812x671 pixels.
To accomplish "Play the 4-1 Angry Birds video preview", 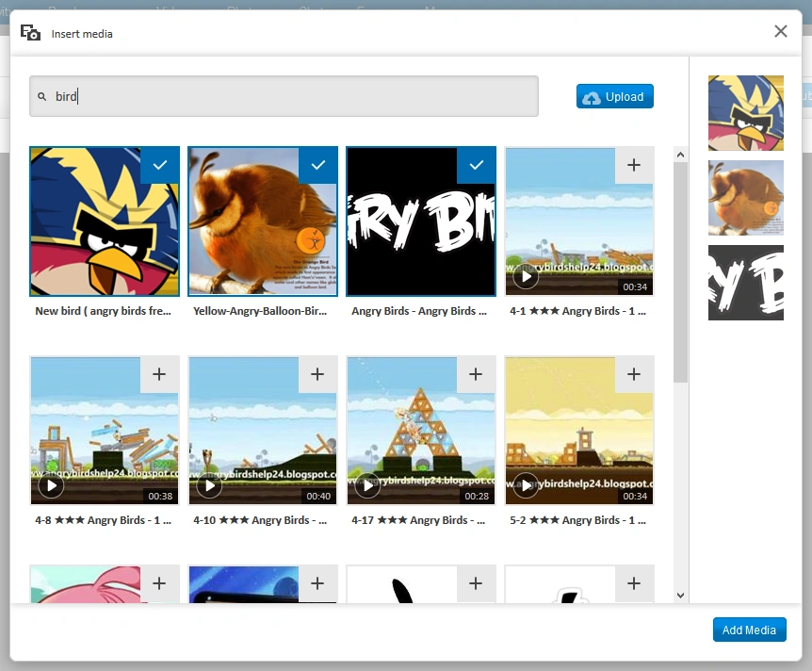I will point(526,276).
